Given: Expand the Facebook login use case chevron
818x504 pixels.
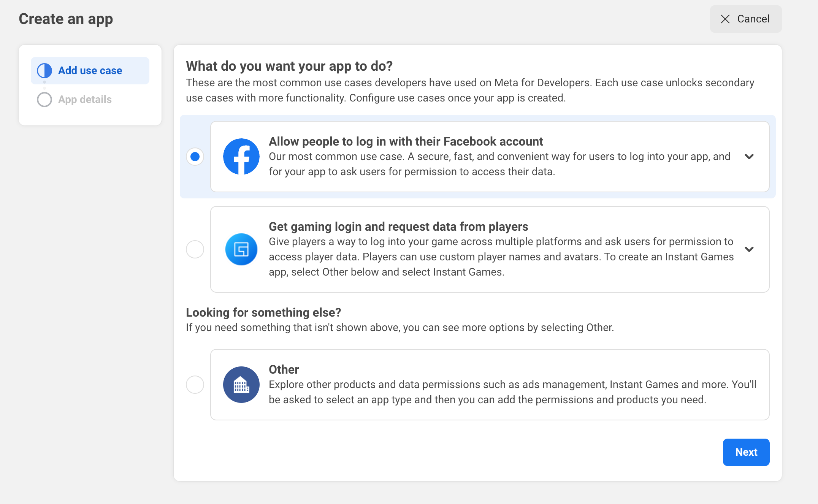Looking at the screenshot, I should pyautogui.click(x=749, y=157).
